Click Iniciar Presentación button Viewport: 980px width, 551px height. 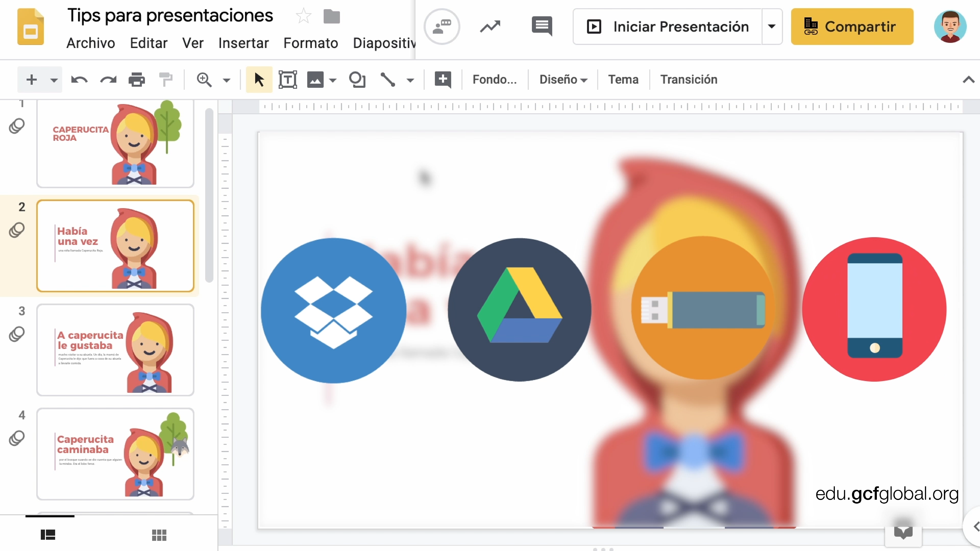click(x=668, y=27)
